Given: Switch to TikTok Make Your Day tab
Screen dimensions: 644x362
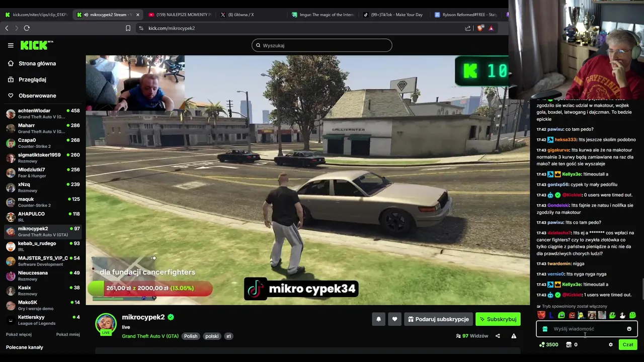Looking at the screenshot, I should [x=395, y=15].
